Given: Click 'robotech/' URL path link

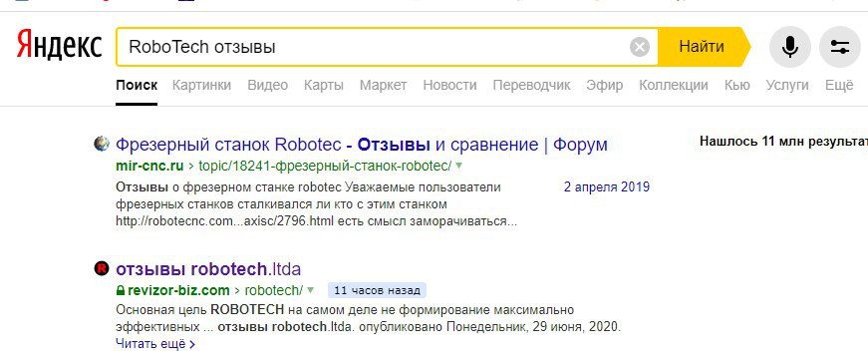Looking at the screenshot, I should point(274,290).
